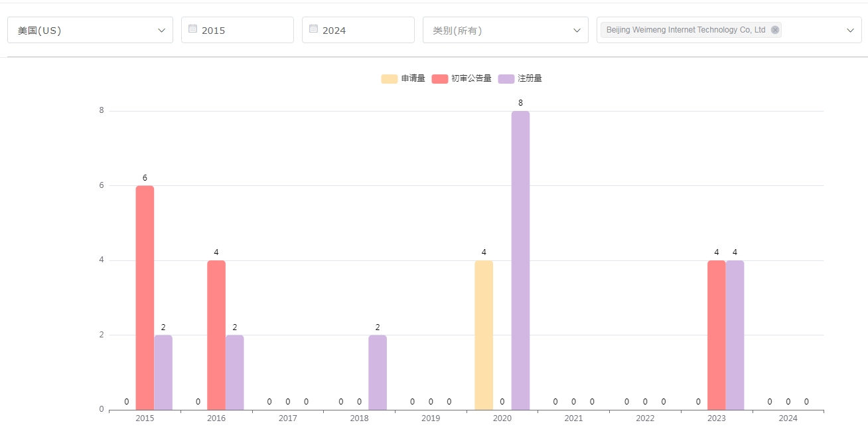Click the calendar icon beside the 2024 end year
Screen dimensions: 868x445
click(x=313, y=29)
